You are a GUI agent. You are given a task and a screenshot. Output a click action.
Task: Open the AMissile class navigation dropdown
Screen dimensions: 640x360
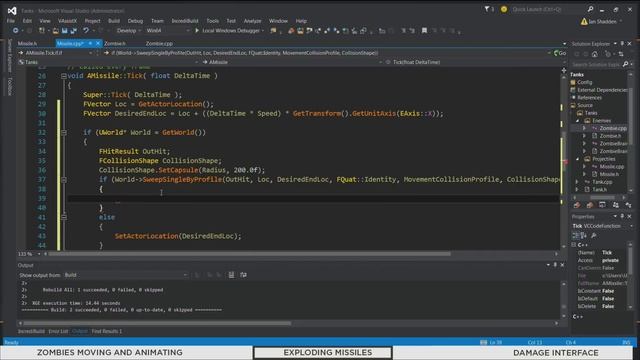click(293, 62)
